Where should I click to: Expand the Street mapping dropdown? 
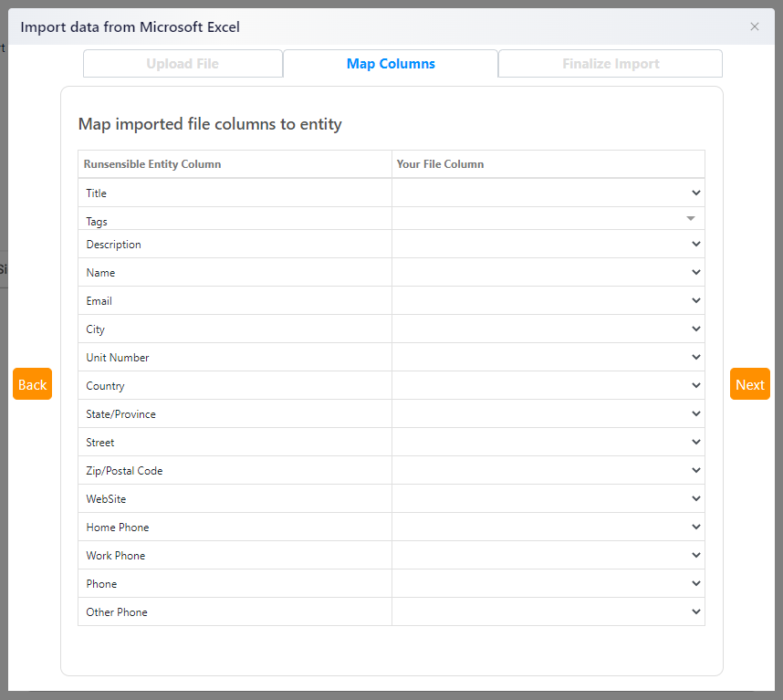tap(548, 442)
